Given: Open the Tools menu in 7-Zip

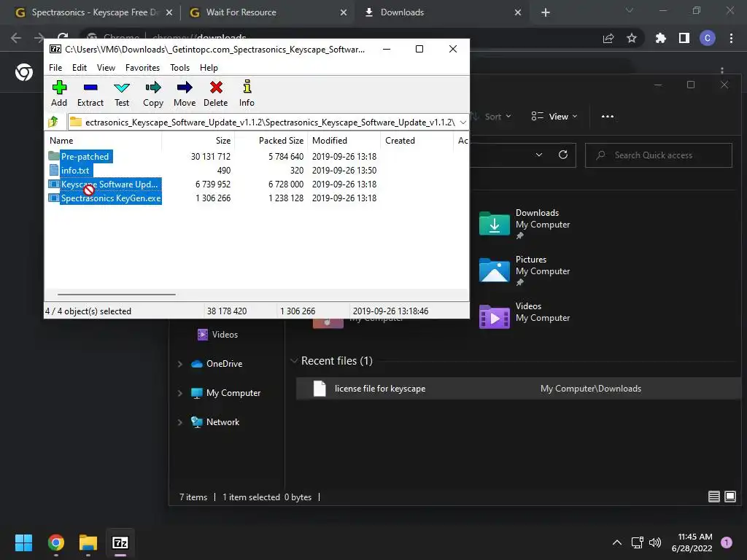Looking at the screenshot, I should click(179, 68).
